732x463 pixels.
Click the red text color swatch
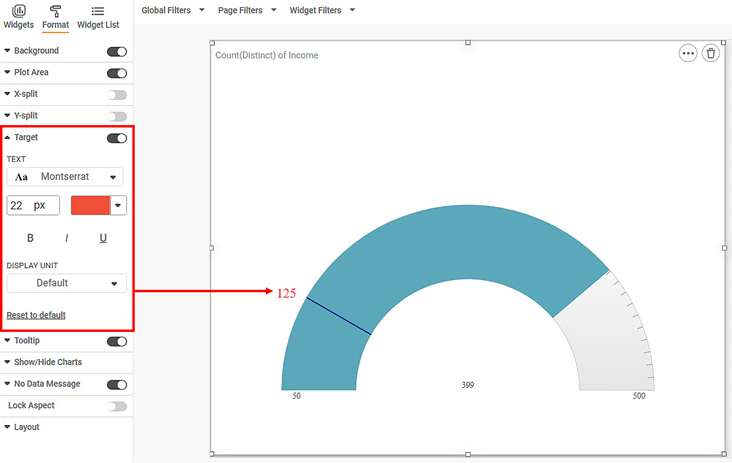point(90,205)
